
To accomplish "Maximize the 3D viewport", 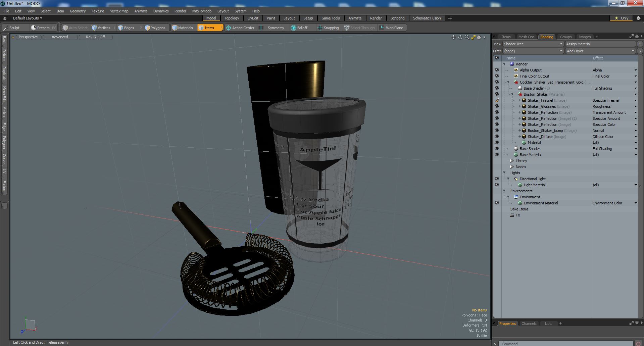I will point(473,37).
